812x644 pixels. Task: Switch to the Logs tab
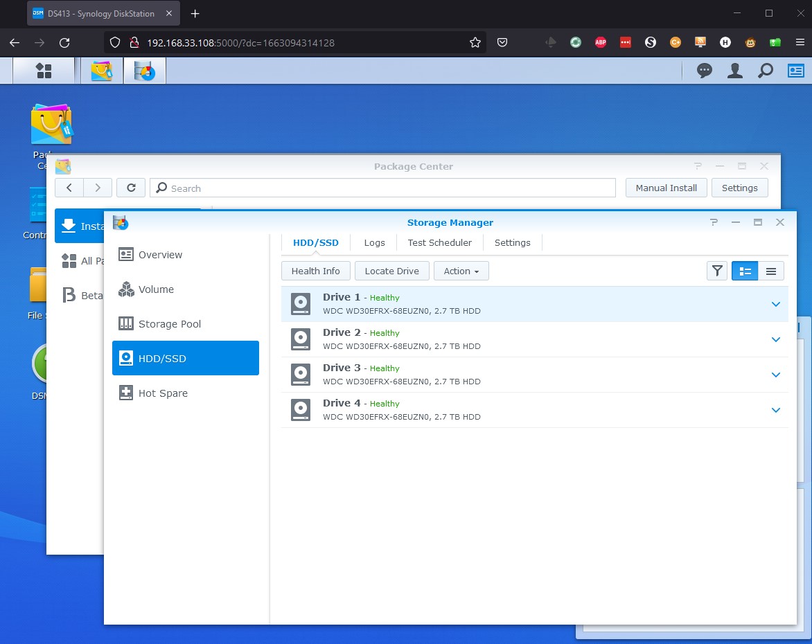[x=374, y=242]
